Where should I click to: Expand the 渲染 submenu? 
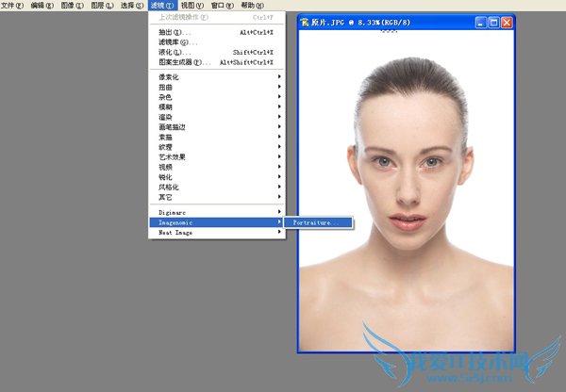pyautogui.click(x=217, y=117)
